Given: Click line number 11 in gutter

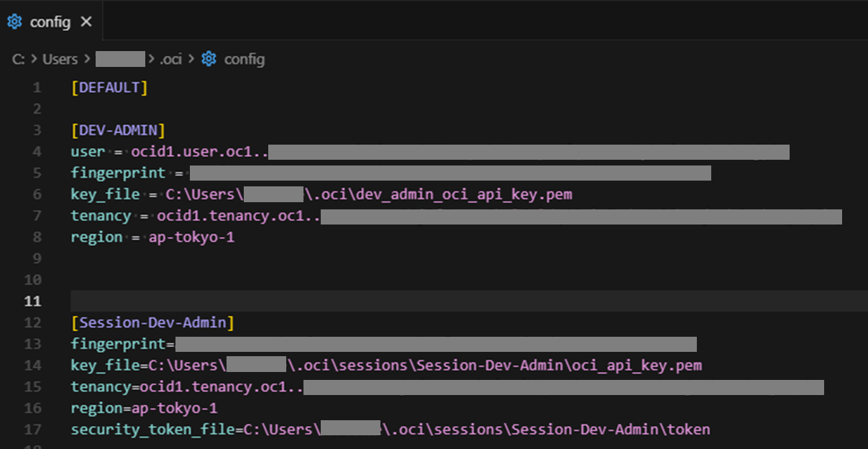Looking at the screenshot, I should (x=34, y=301).
